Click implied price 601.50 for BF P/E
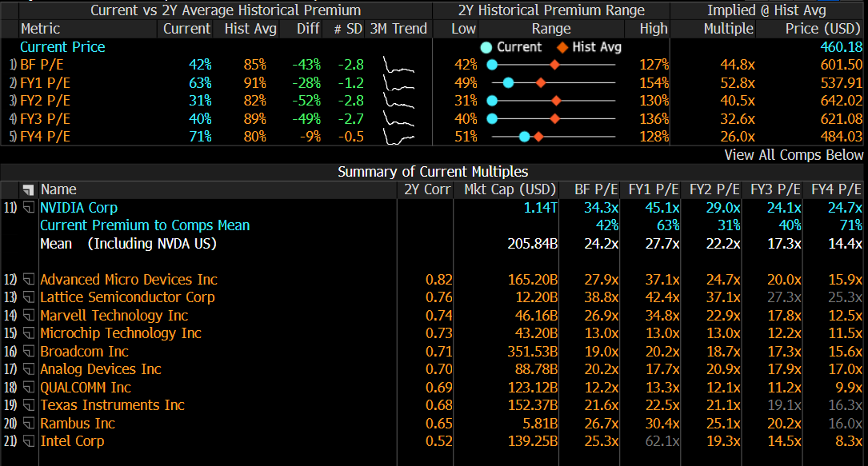868x466 pixels. pos(842,66)
